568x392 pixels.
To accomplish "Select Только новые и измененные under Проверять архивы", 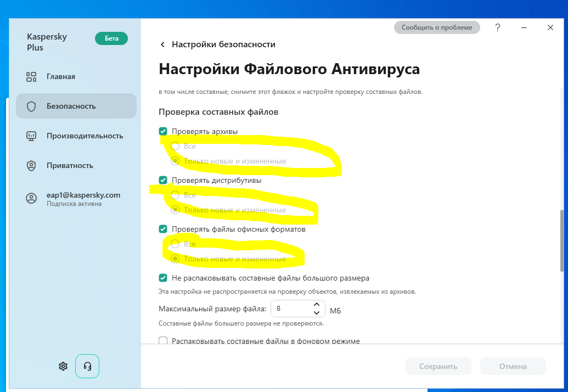I will tap(175, 161).
